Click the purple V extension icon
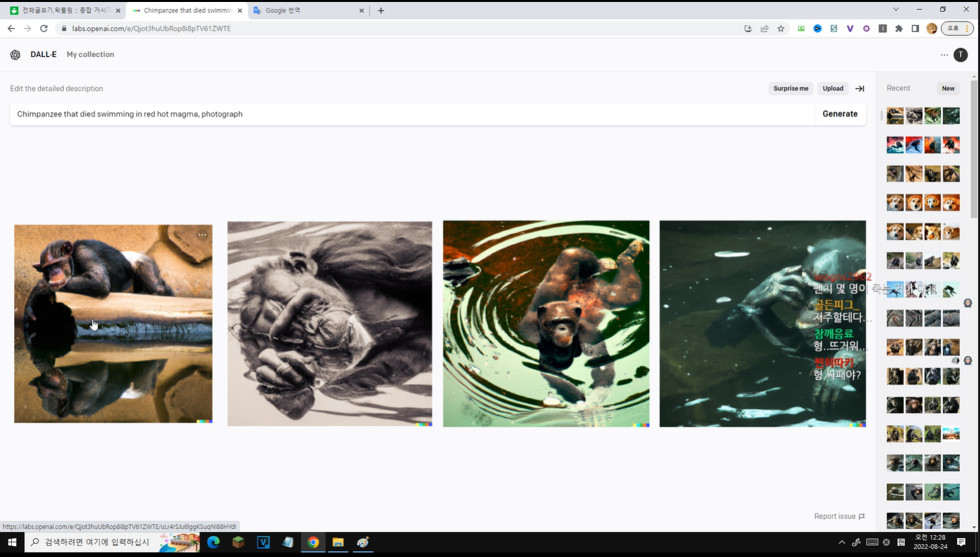 click(850, 29)
